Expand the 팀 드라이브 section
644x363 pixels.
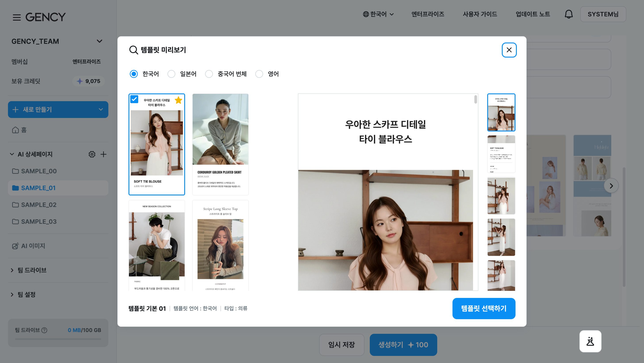(12, 270)
